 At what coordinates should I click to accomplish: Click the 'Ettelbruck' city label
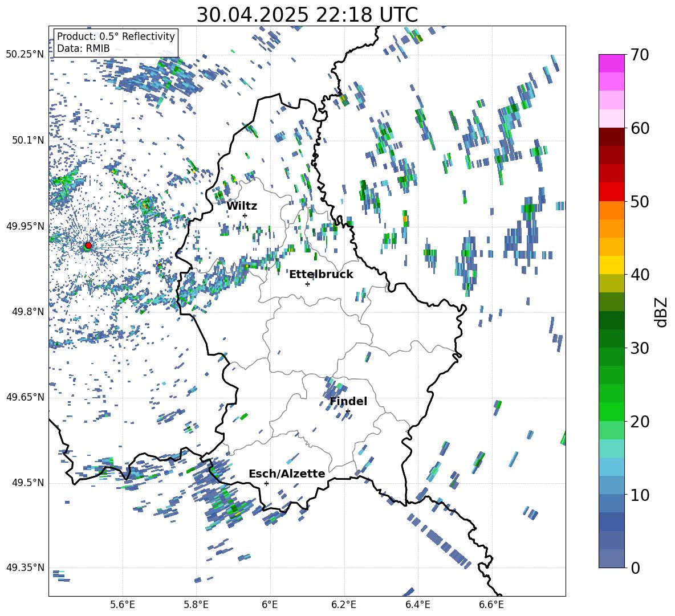[x=321, y=275]
